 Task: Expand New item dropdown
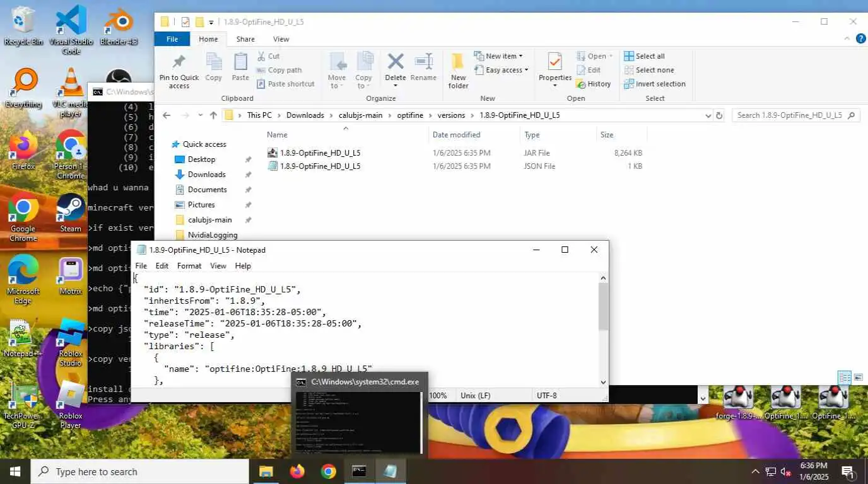(x=498, y=56)
